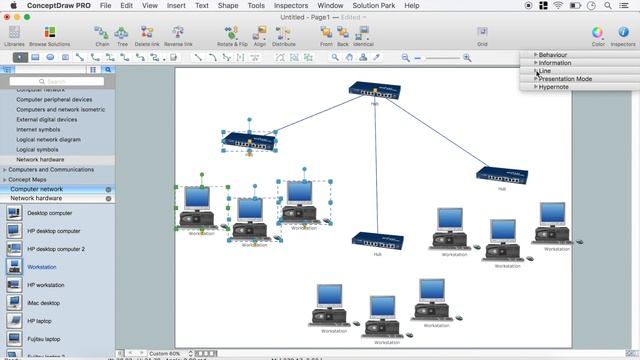640x360 pixels.
Task: Open the Inspectors panel icon
Action: (x=623, y=36)
